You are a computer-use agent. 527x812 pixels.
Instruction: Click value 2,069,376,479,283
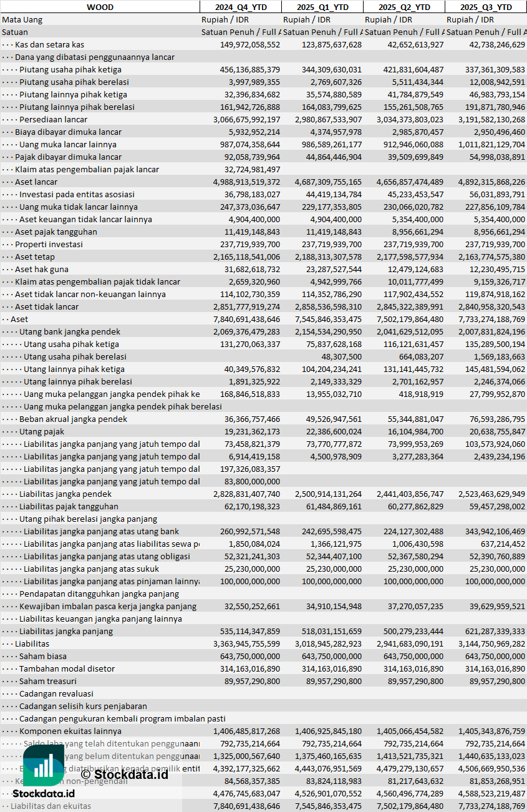click(x=247, y=331)
